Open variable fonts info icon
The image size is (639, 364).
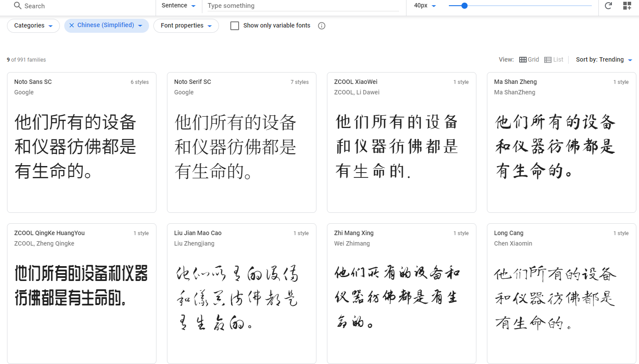(x=322, y=26)
